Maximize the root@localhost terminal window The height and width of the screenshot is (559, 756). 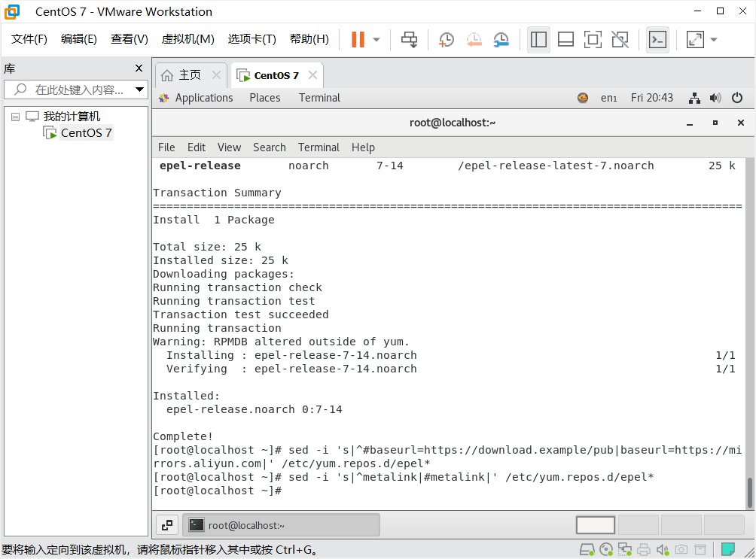coord(715,123)
